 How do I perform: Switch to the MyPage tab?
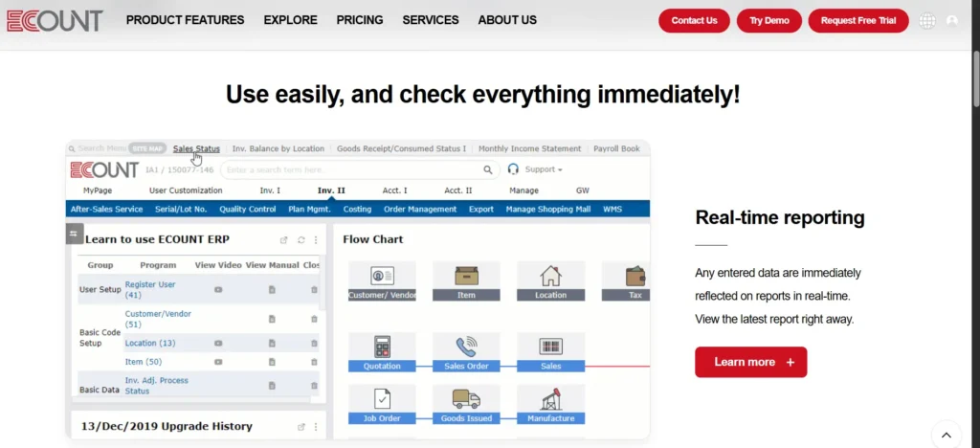(99, 190)
